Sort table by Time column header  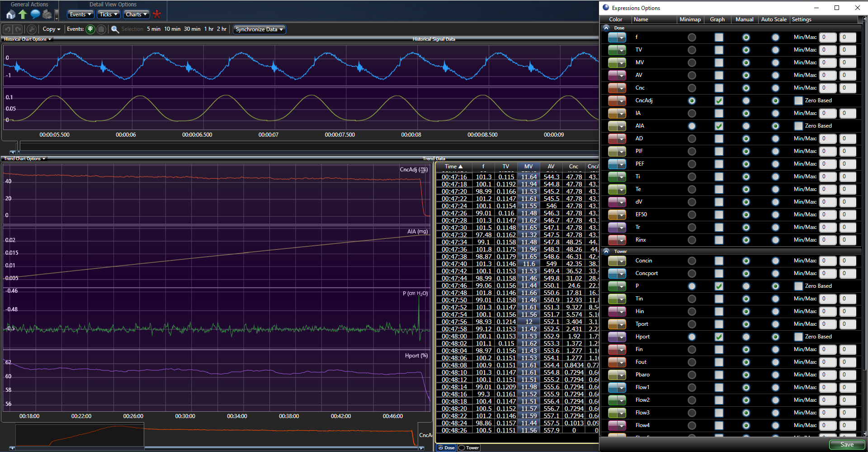(453, 167)
